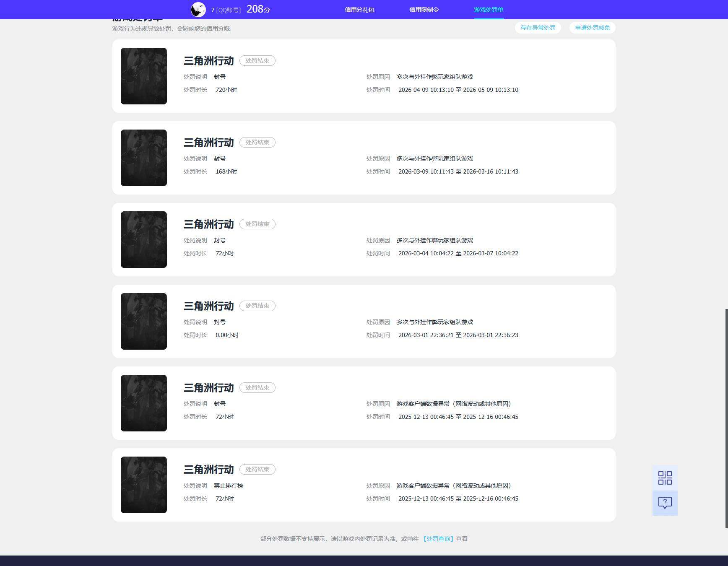Click 三角洲行动 title on 720小时 card

coord(208,61)
